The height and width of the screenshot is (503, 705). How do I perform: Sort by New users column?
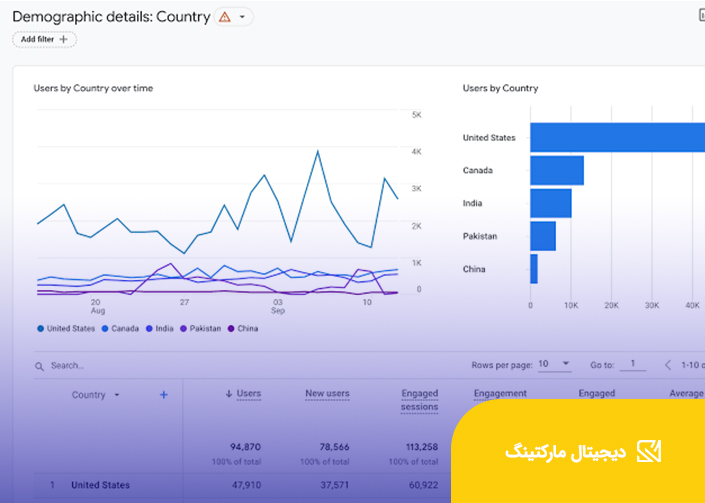[327, 394]
